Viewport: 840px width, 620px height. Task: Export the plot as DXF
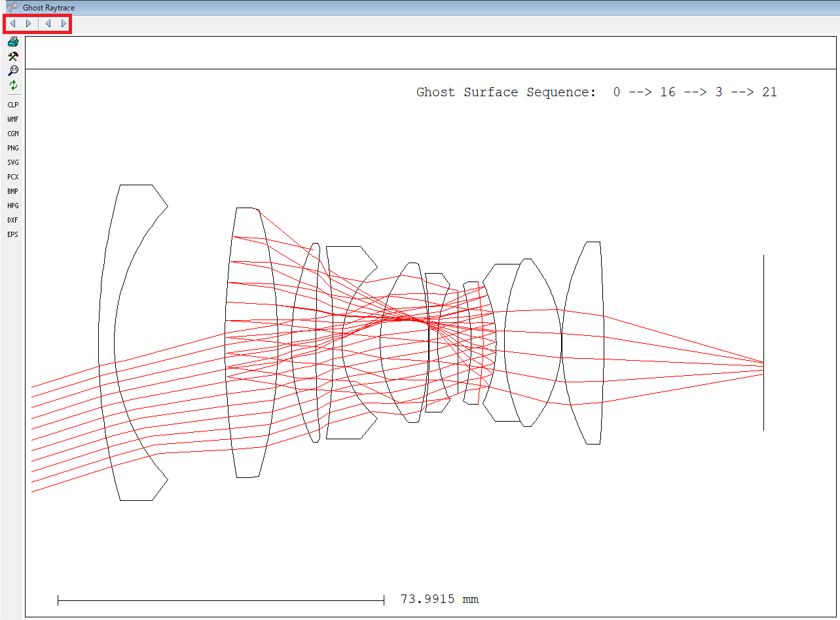pos(13,220)
